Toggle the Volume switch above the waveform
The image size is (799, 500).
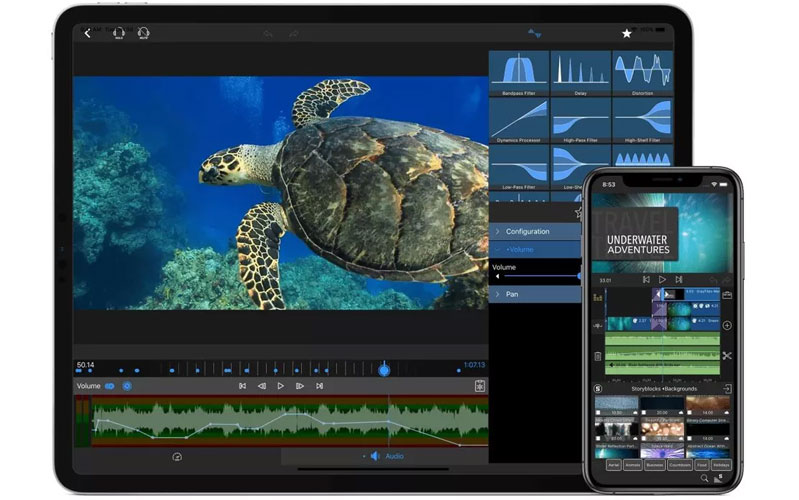click(110, 385)
